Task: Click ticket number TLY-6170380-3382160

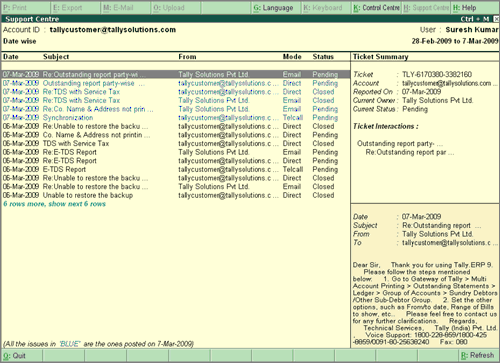Action: click(x=437, y=74)
